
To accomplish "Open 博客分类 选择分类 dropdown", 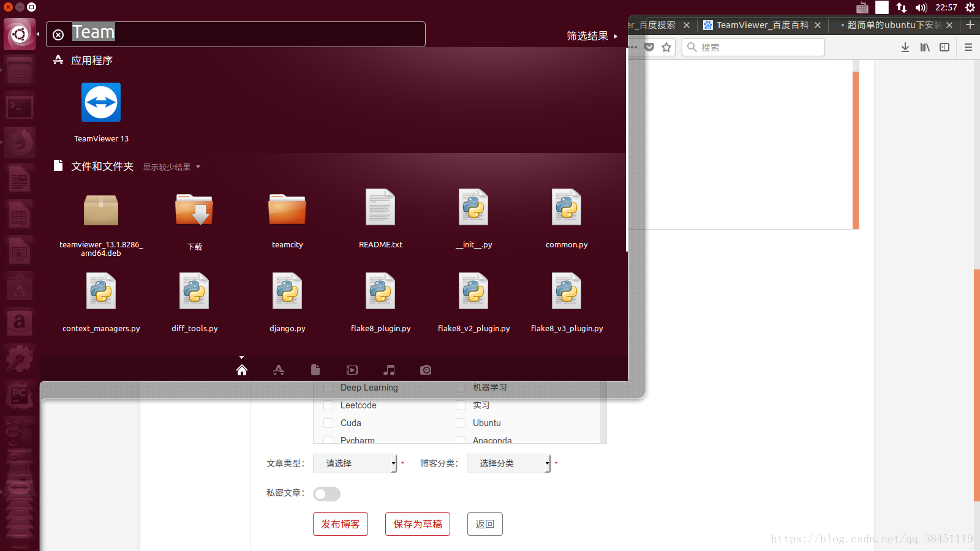I will (509, 463).
